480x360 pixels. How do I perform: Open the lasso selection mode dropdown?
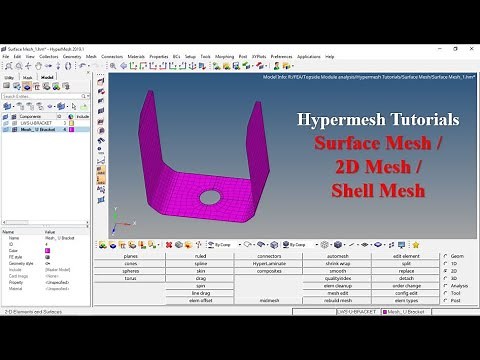[x=254, y=245]
